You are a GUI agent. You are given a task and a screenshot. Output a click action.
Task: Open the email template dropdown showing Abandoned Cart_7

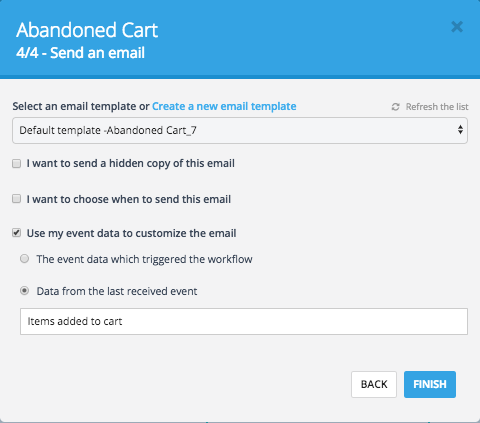tap(240, 130)
